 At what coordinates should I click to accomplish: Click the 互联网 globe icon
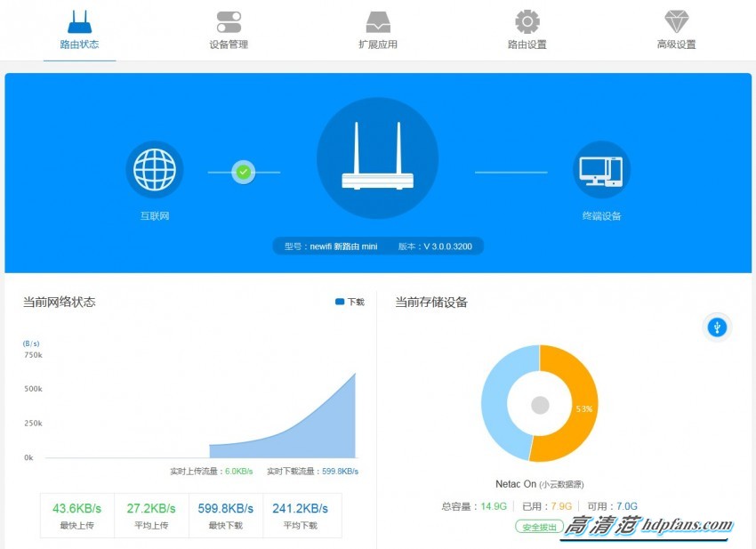point(155,169)
